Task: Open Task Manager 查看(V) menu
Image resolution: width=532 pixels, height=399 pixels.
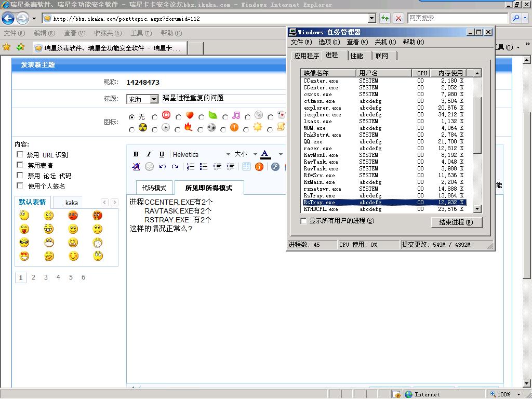Action: pos(357,42)
